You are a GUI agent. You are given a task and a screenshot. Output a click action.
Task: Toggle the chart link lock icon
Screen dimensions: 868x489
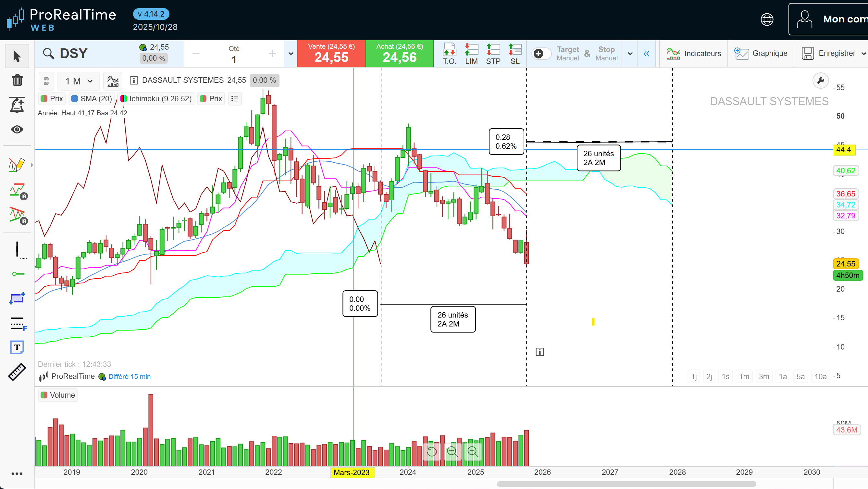(46, 81)
